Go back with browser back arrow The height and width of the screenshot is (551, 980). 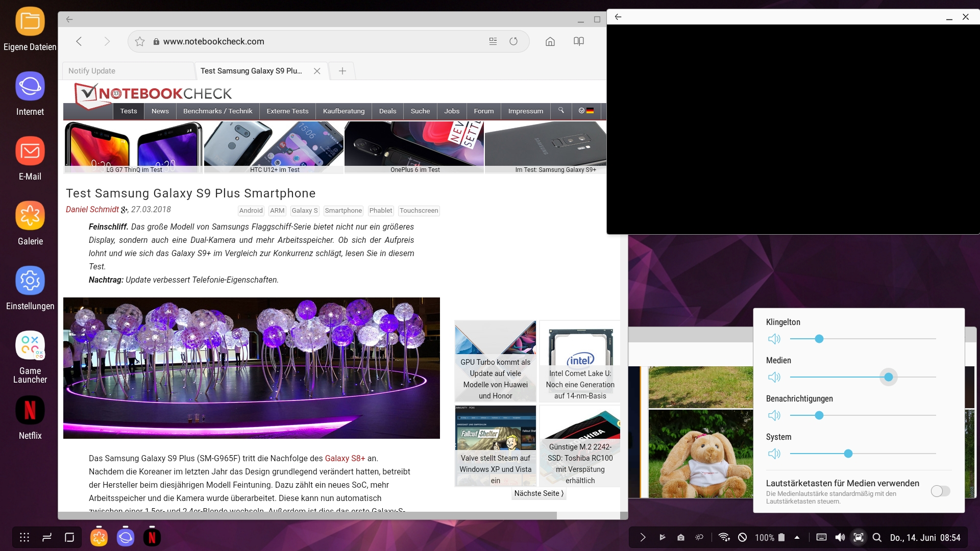tap(79, 41)
